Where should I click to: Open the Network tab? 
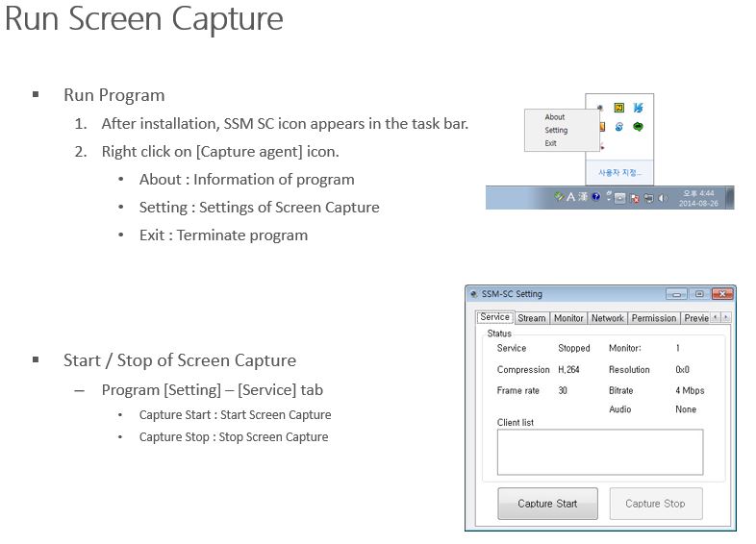pos(607,318)
